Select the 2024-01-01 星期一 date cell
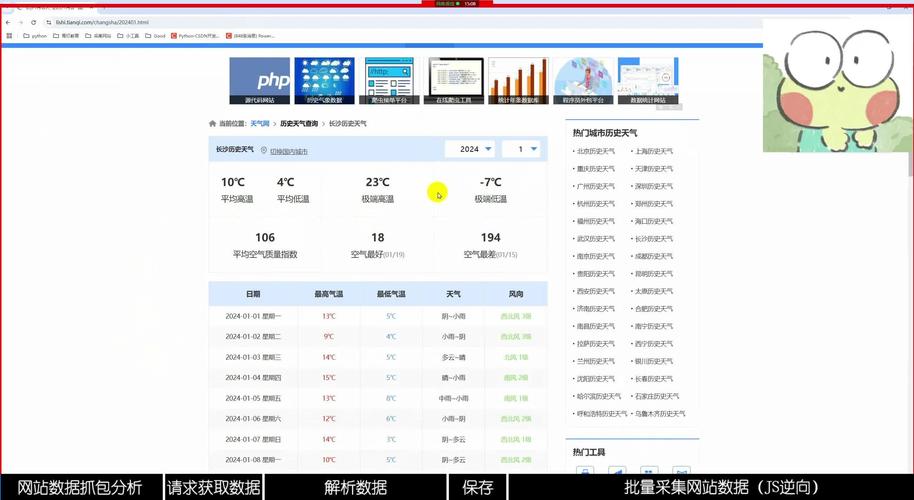The width and height of the screenshot is (914, 500). 253,316
